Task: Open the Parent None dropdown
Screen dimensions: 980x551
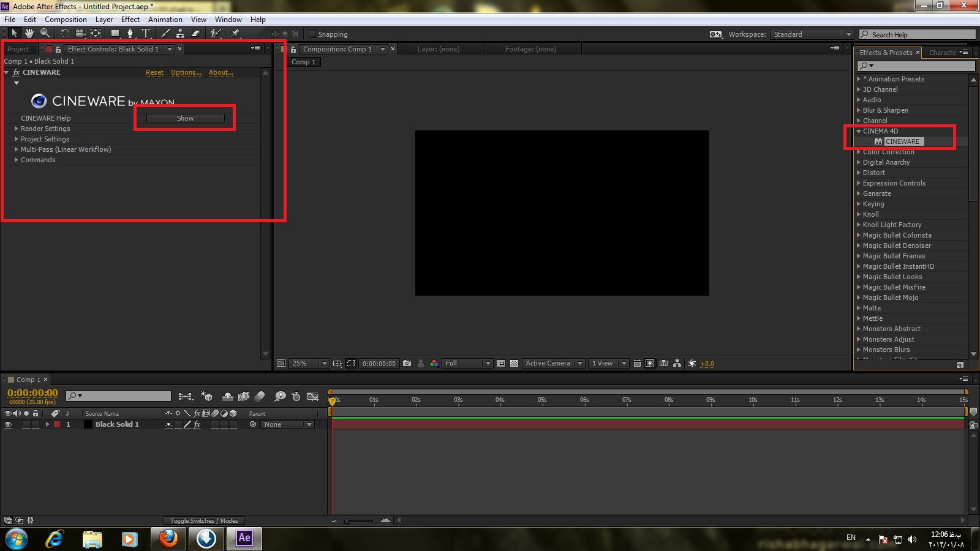Action: (x=287, y=424)
